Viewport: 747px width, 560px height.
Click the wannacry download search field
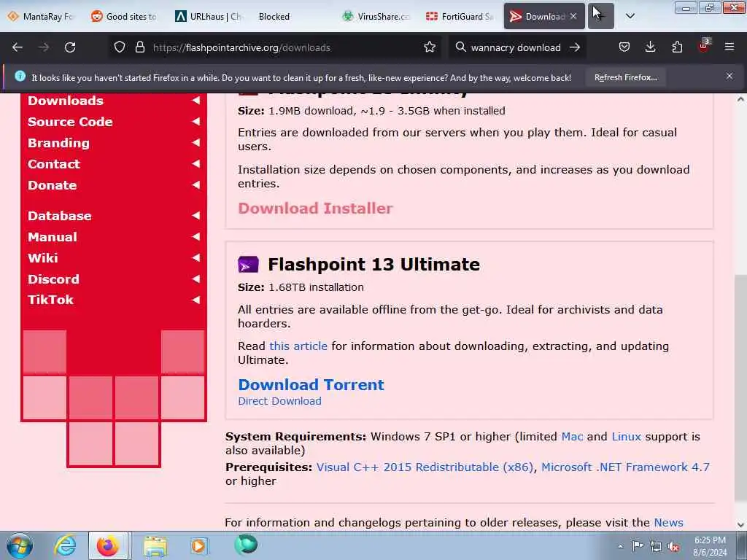(516, 47)
